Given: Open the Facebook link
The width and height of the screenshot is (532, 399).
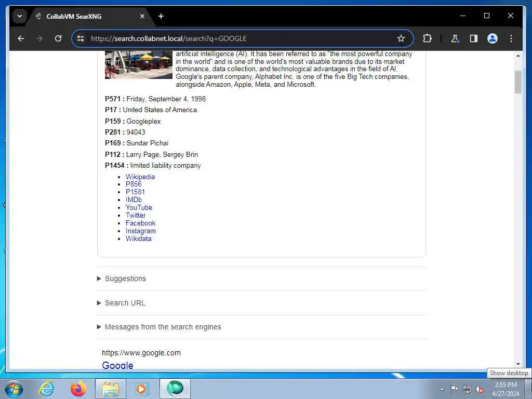Looking at the screenshot, I should (140, 223).
